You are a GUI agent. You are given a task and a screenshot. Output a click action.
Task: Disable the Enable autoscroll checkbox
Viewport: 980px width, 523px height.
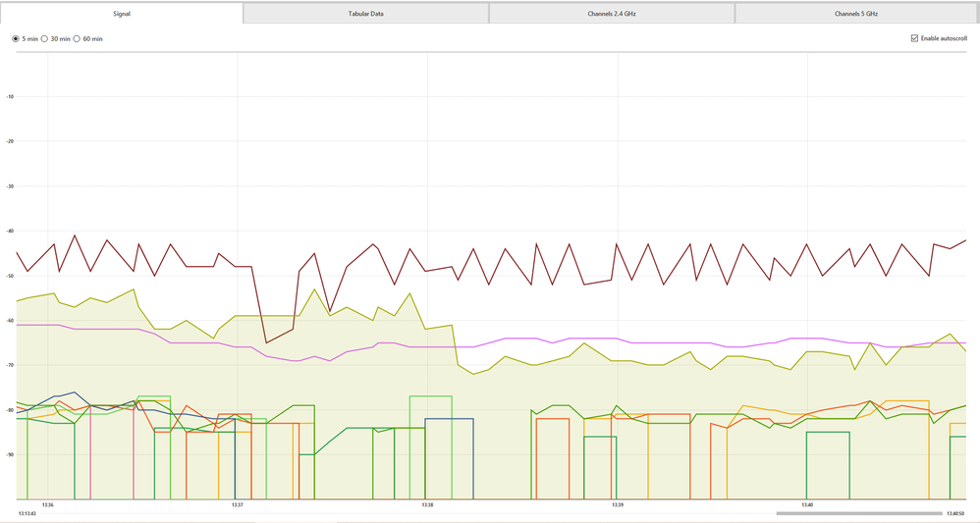(915, 39)
